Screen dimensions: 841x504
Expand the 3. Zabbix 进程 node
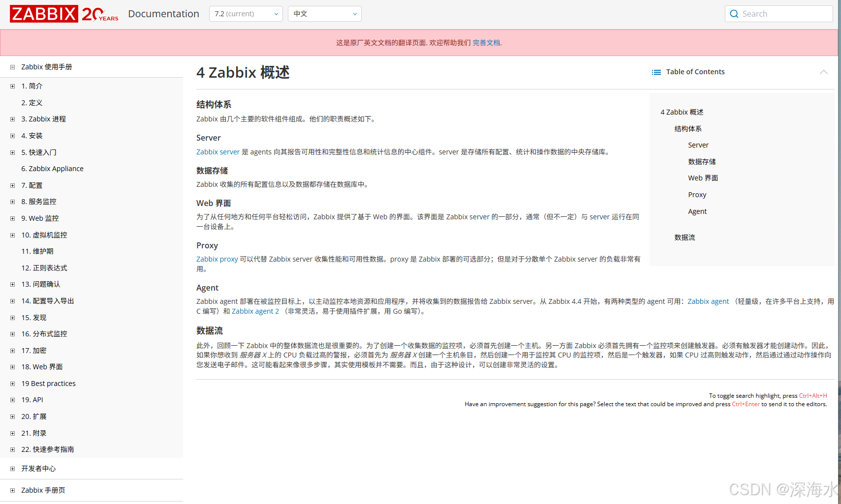[x=13, y=119]
